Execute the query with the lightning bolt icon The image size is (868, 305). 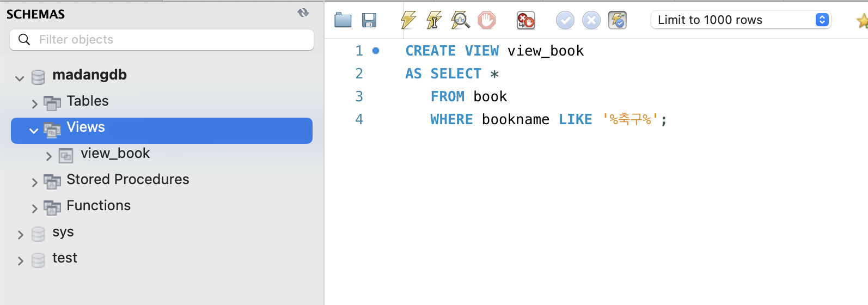tap(408, 20)
